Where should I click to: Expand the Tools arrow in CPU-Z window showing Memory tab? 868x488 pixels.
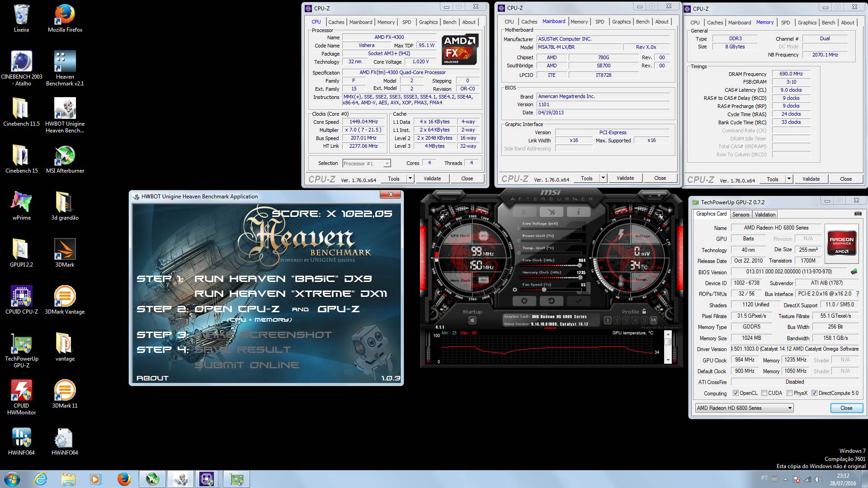[x=789, y=179]
